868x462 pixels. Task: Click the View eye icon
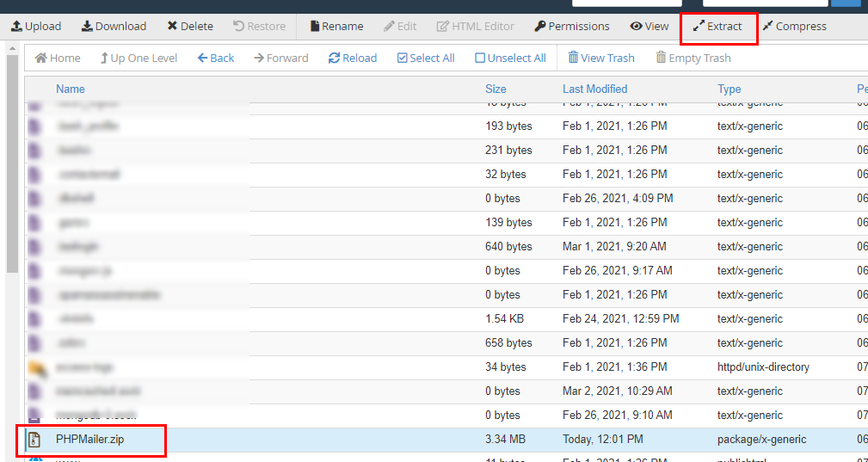(x=636, y=27)
